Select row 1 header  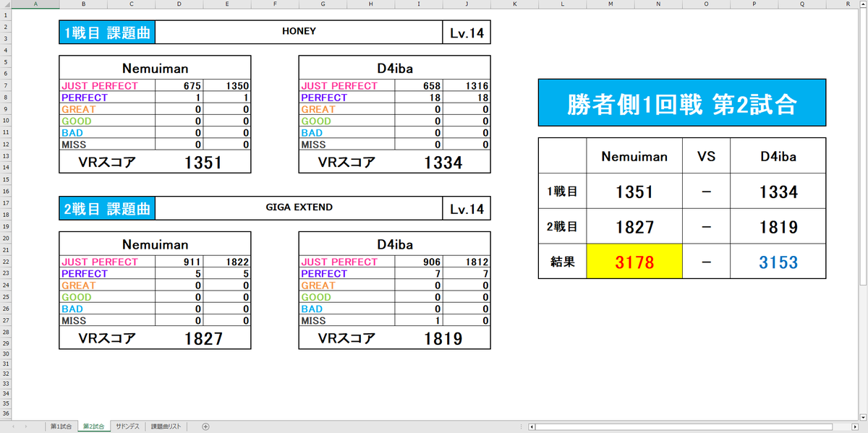point(5,14)
